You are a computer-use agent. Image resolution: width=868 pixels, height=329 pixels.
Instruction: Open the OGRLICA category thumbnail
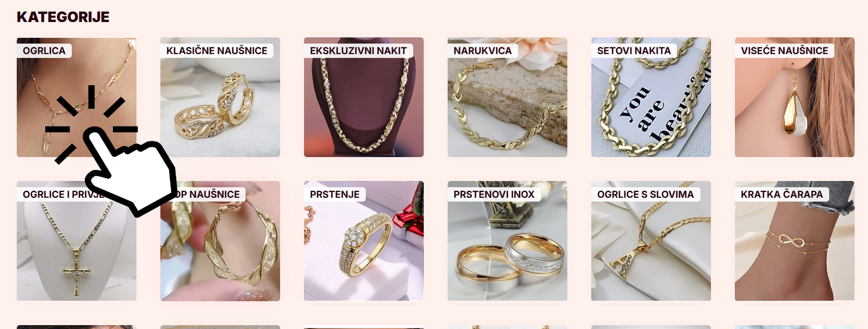point(77,97)
